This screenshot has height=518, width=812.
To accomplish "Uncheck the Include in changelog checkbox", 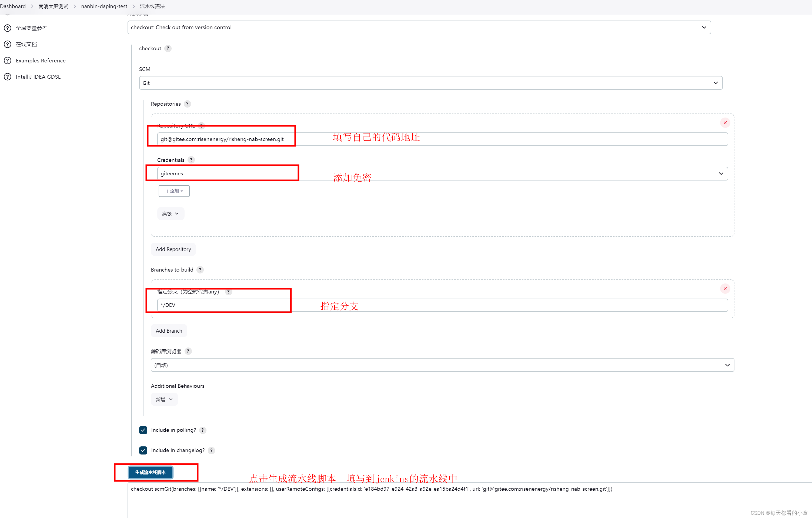I will (x=143, y=450).
